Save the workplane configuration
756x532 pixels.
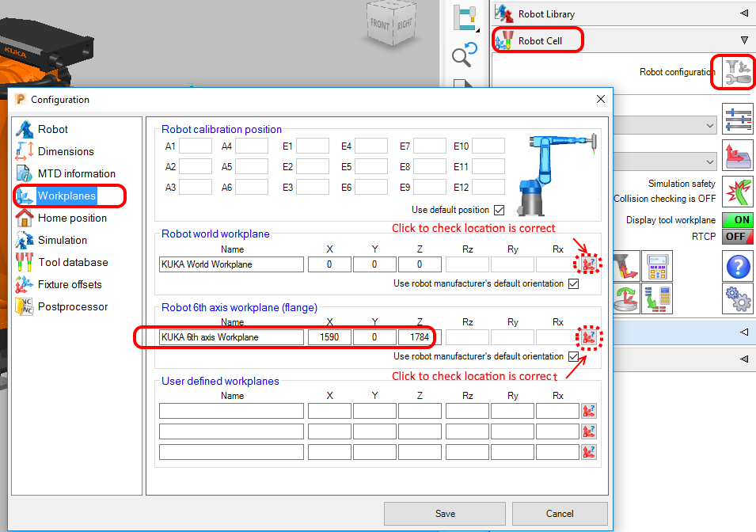tap(444, 514)
